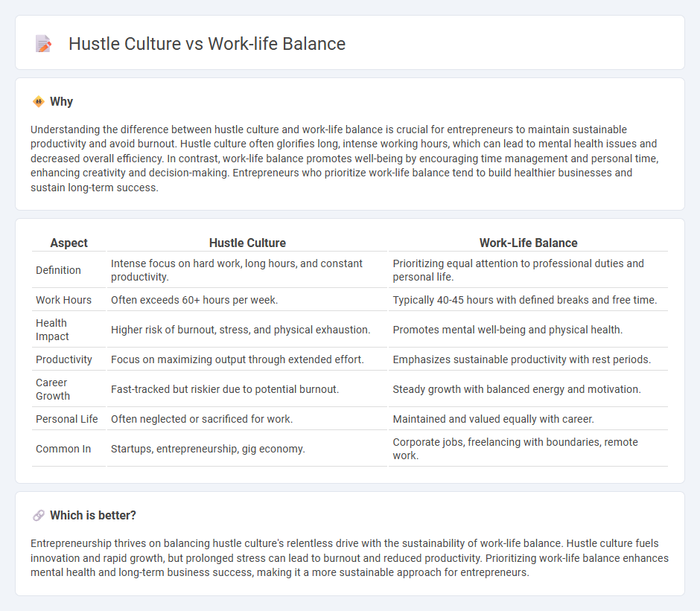The width and height of the screenshot is (700, 611).
Task: Click cell 'Fast-tracked but riskier due to potential burnout.'
Action: pyautogui.click(x=247, y=389)
